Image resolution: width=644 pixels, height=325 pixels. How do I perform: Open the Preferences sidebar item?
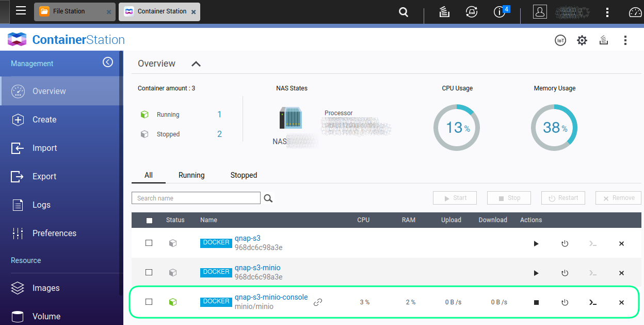[54, 233]
